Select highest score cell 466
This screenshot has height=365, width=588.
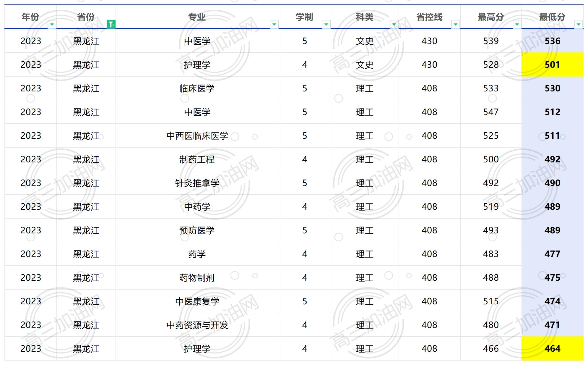coord(491,348)
